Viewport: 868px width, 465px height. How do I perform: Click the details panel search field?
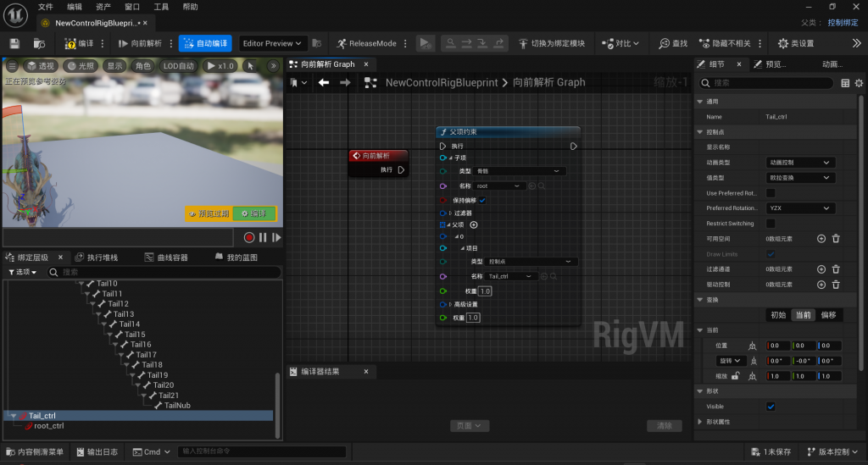766,83
